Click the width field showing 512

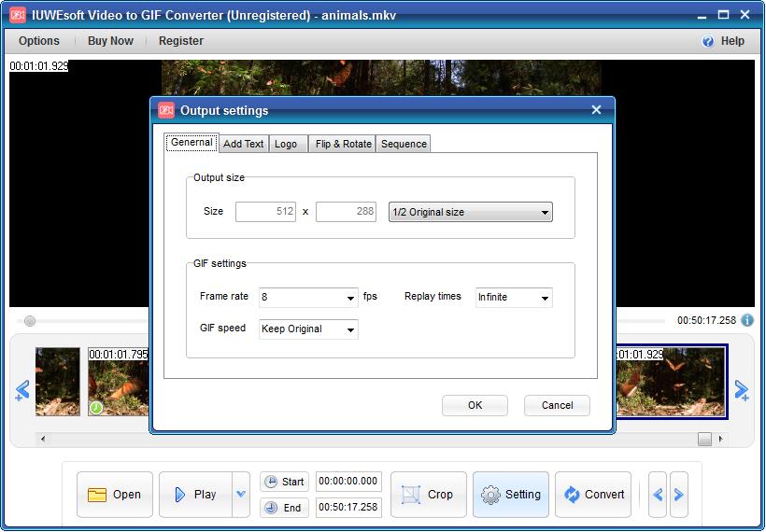tap(265, 212)
